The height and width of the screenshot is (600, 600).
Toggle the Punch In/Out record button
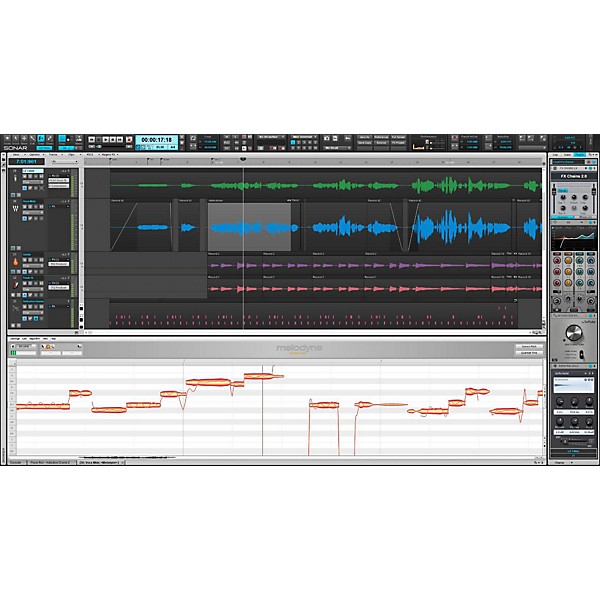pyautogui.click(x=455, y=138)
